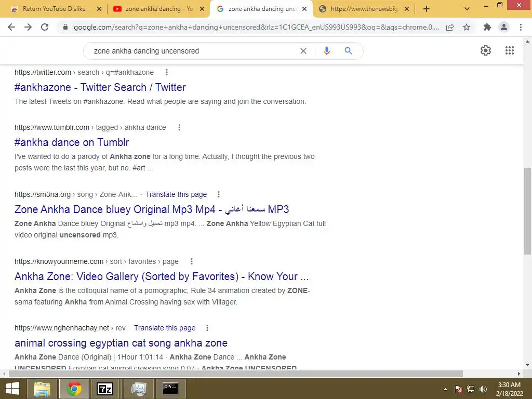This screenshot has height=399, width=532.
Task: Click the address bar URL
Action: 256,27
